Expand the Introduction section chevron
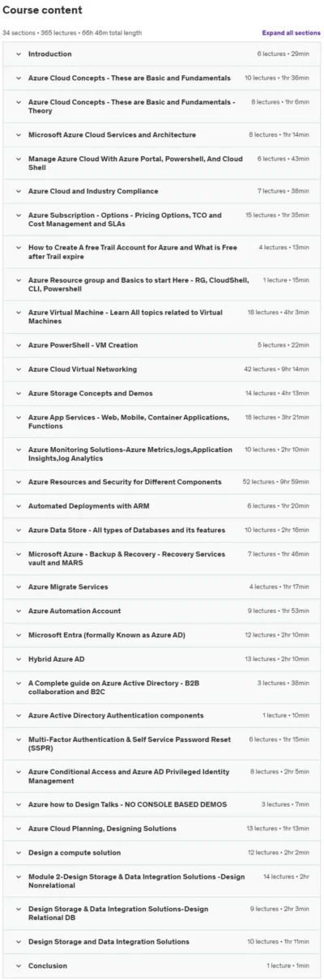Viewport: 324px width, 980px height. [17, 54]
